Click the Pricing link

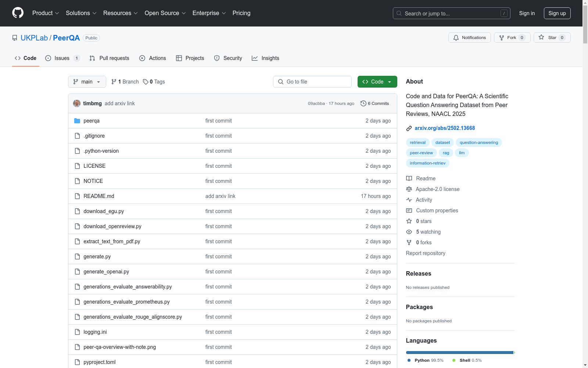tap(241, 13)
